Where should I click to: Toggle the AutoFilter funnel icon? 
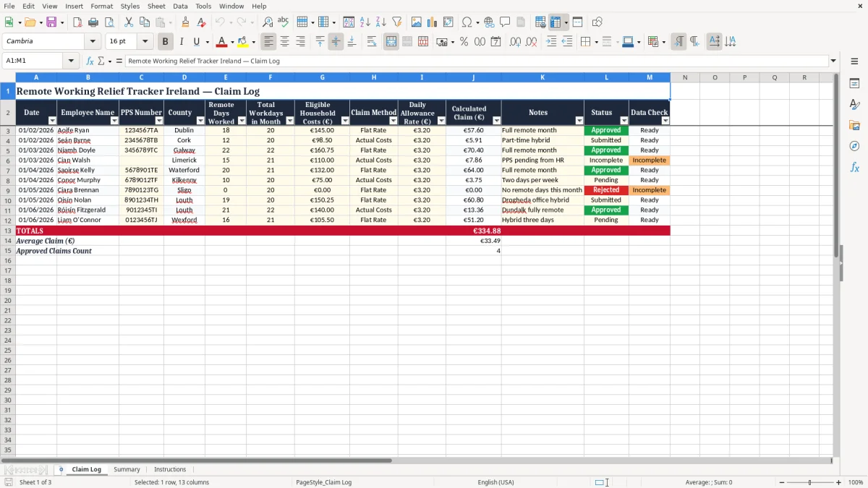[397, 22]
